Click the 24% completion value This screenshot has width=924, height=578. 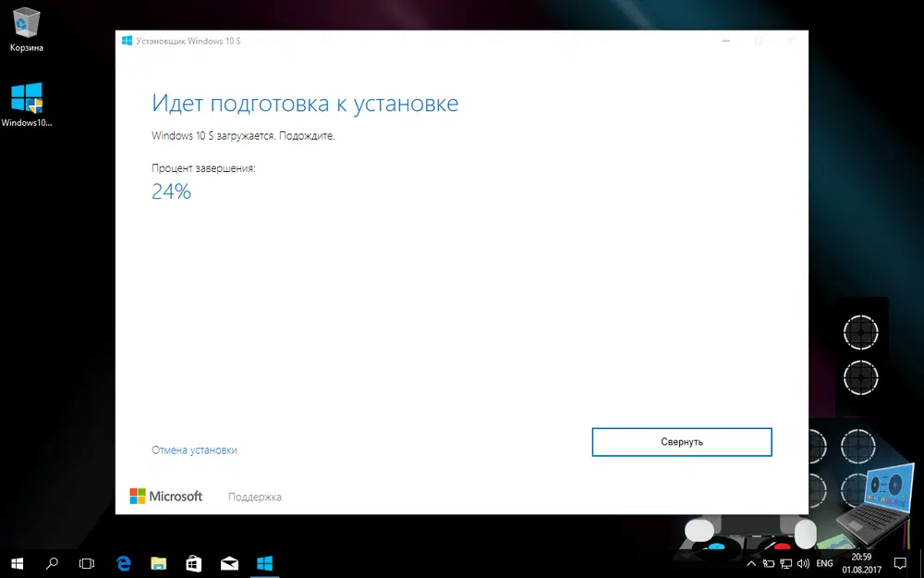coord(172,191)
